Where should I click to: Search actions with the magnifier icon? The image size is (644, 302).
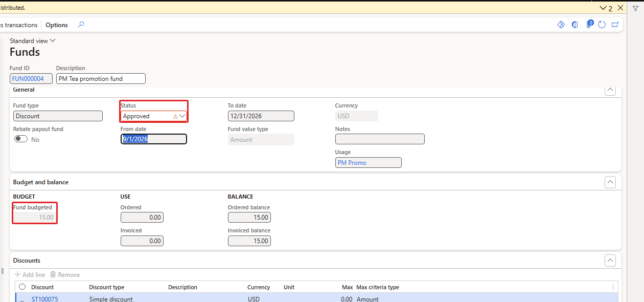[81, 25]
